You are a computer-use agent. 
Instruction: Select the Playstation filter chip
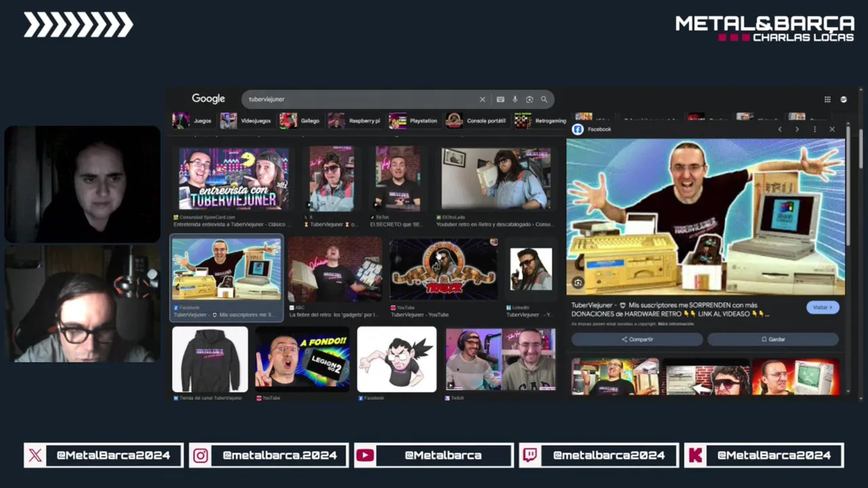pos(414,121)
